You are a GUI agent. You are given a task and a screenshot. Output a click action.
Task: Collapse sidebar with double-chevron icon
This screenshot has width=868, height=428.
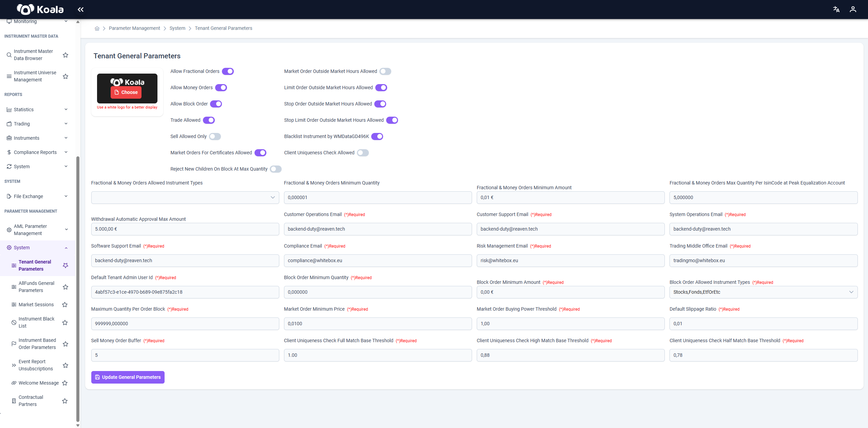(80, 9)
